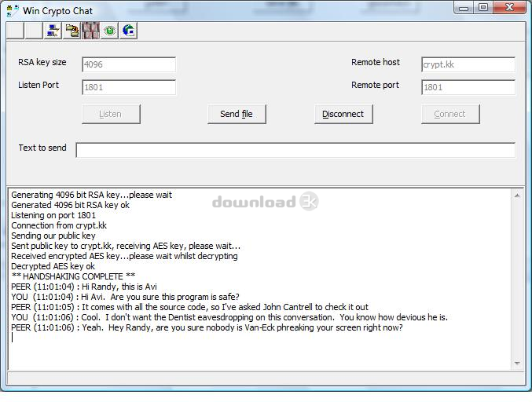
Task: Click the blue globe toolbar icon
Action: click(x=129, y=31)
